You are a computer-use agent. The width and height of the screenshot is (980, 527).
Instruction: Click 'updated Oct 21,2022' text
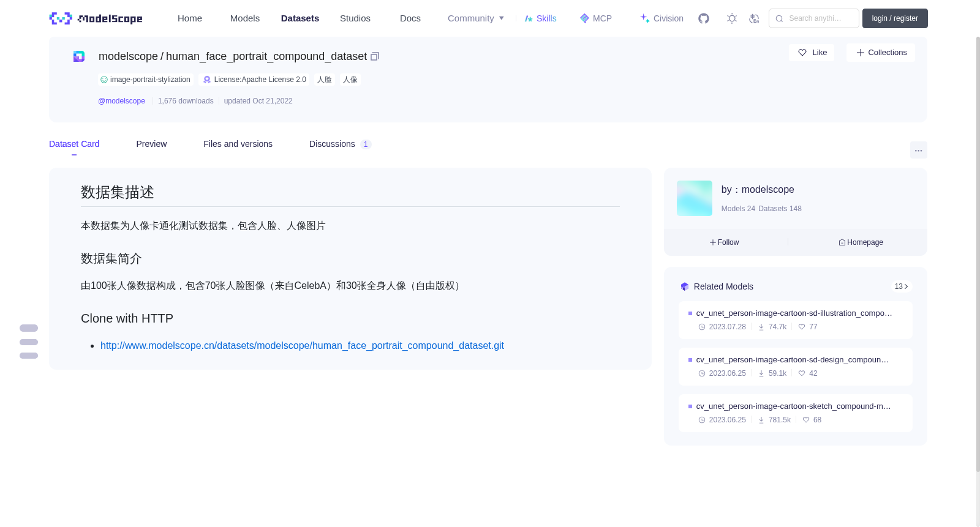click(x=258, y=101)
